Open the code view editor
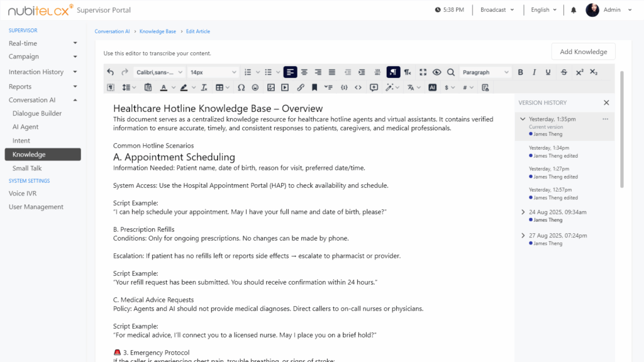Viewport: 644px width, 362px height. [357, 87]
